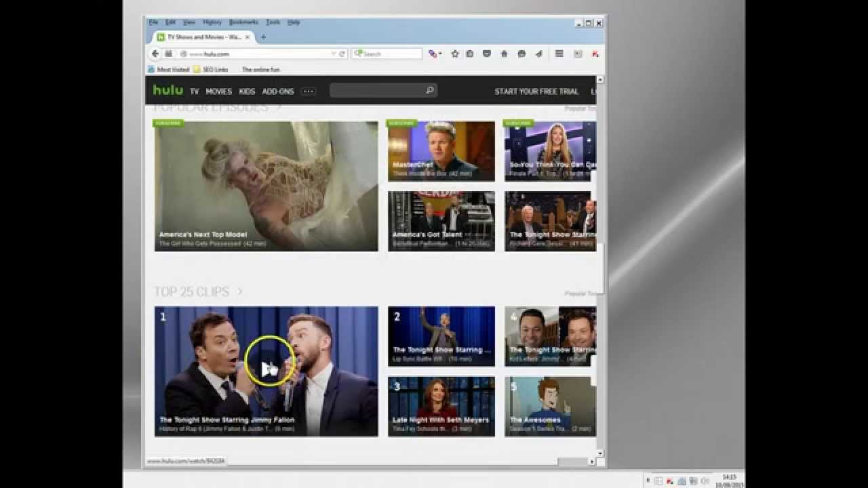This screenshot has height=488, width=868.
Task: Open the History menu
Action: (212, 22)
